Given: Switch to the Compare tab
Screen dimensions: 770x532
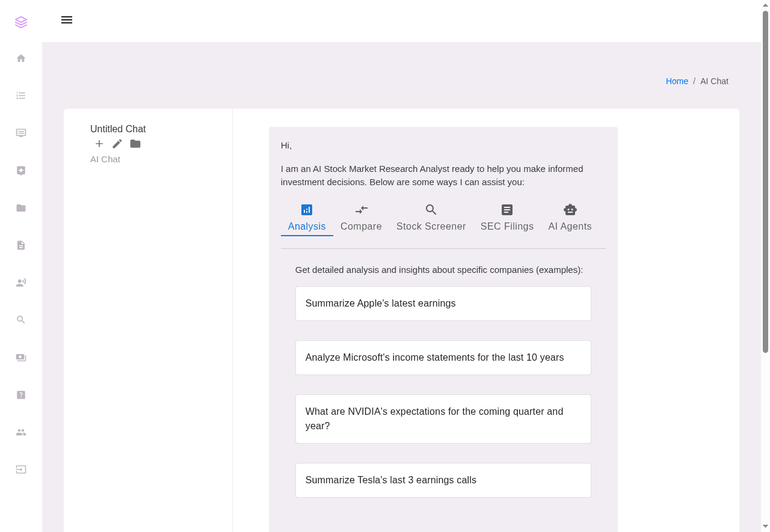Looking at the screenshot, I should click(361, 218).
